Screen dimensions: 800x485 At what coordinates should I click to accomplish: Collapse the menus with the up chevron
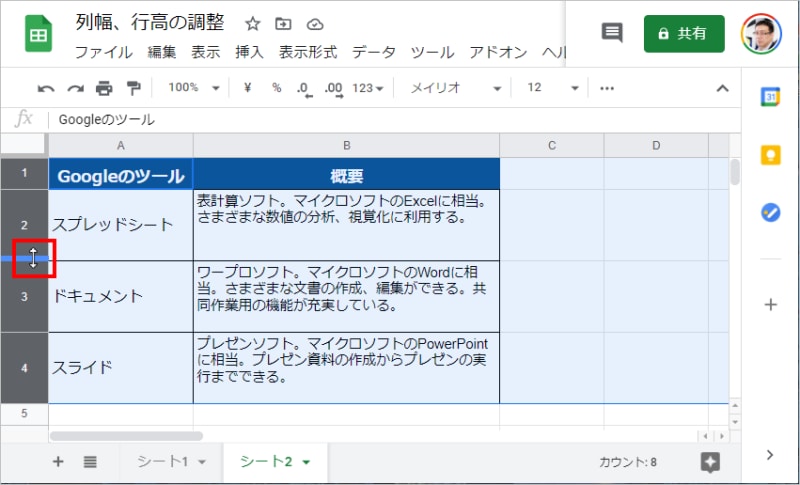point(722,88)
